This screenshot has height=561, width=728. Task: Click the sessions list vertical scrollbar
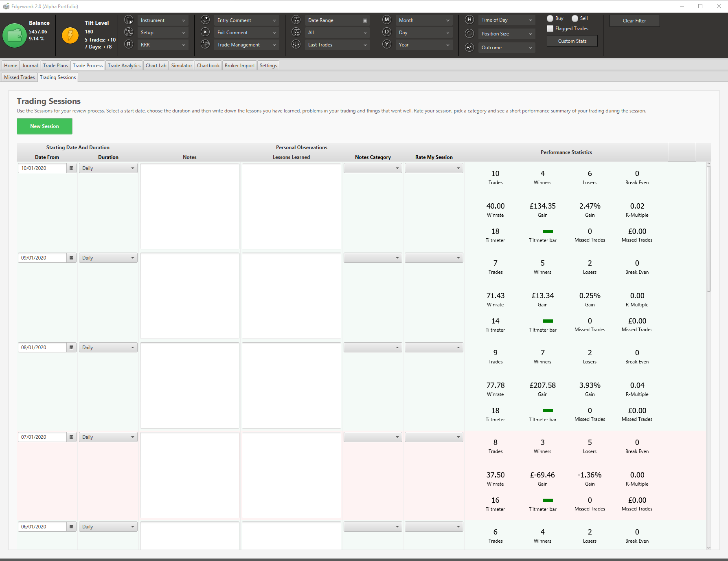709,228
